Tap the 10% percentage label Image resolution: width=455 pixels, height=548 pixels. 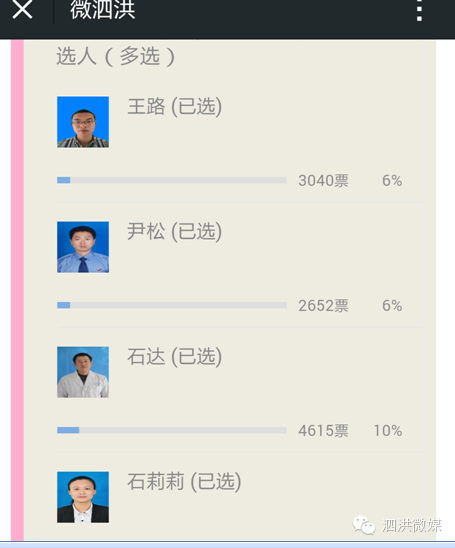coord(388,431)
